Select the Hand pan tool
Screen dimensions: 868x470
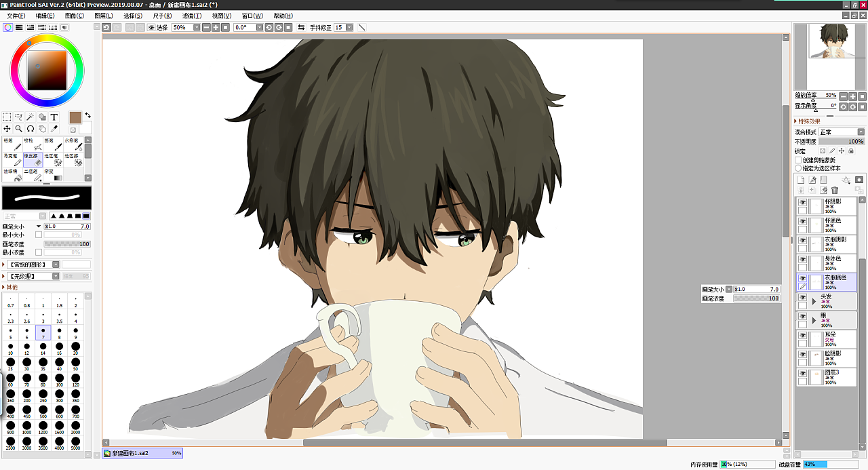[x=42, y=128]
